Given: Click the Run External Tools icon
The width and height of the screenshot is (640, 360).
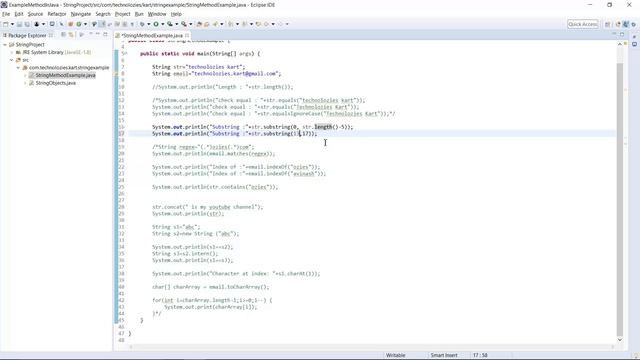Looking at the screenshot, I should 184,24.
